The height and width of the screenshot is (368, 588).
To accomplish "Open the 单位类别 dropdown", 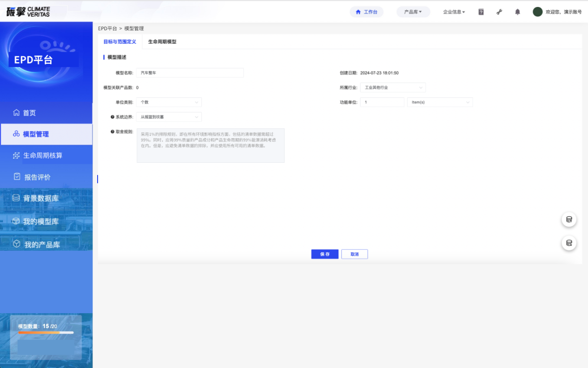I will click(x=169, y=102).
